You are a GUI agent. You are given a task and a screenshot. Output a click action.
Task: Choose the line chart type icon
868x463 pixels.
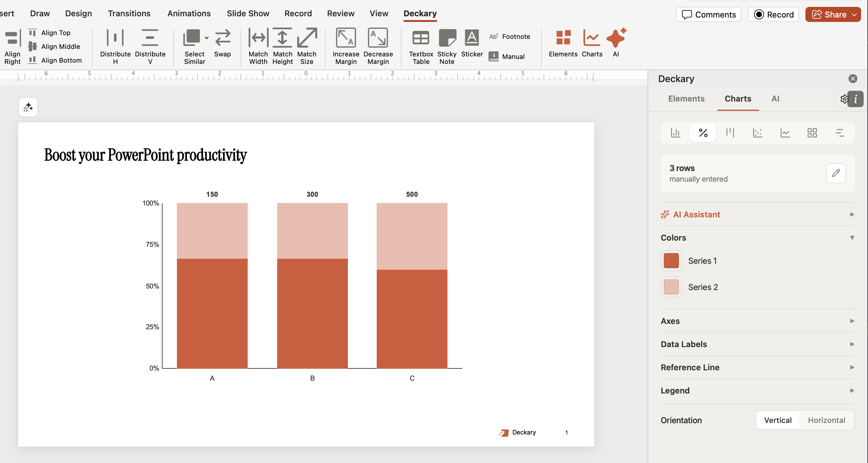point(785,133)
